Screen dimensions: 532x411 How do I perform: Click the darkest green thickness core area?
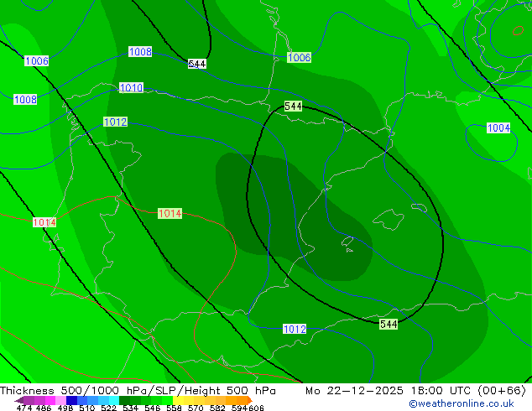292,217
